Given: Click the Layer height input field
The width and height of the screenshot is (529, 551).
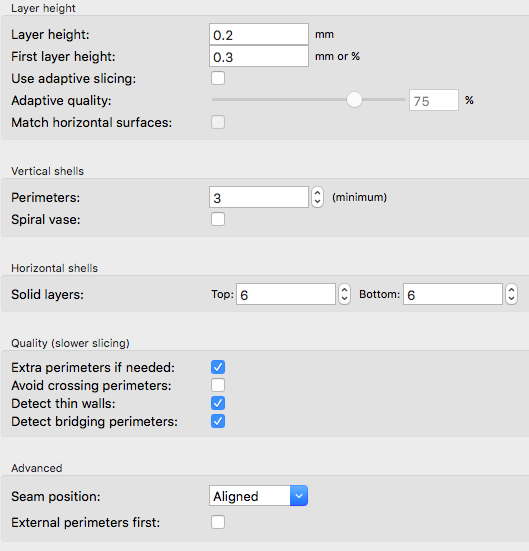Looking at the screenshot, I should click(x=259, y=34).
